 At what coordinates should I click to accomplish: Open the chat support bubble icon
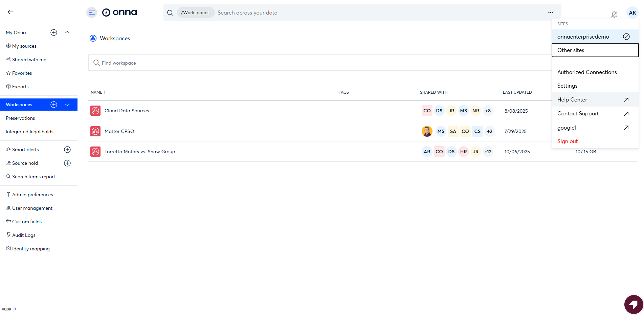click(x=633, y=304)
